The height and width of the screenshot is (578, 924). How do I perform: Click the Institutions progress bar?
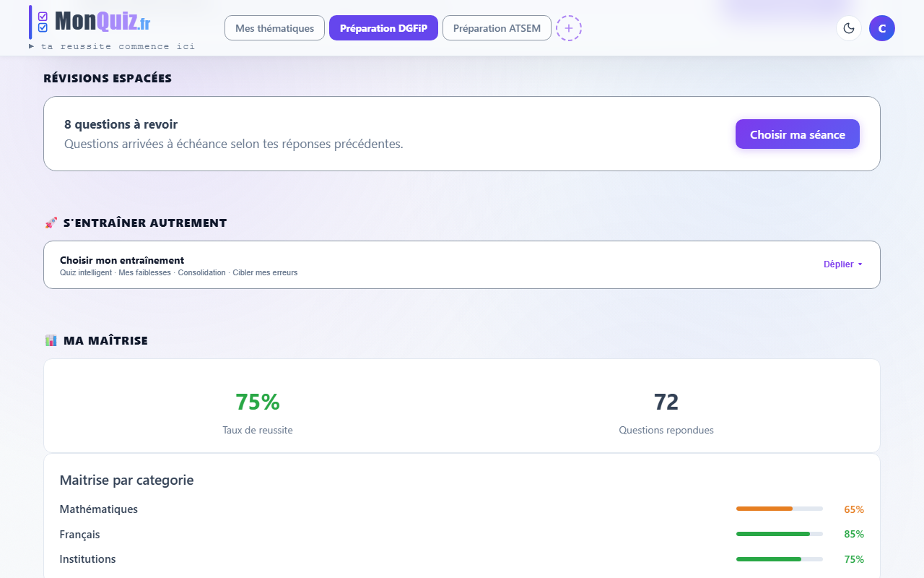tap(780, 559)
